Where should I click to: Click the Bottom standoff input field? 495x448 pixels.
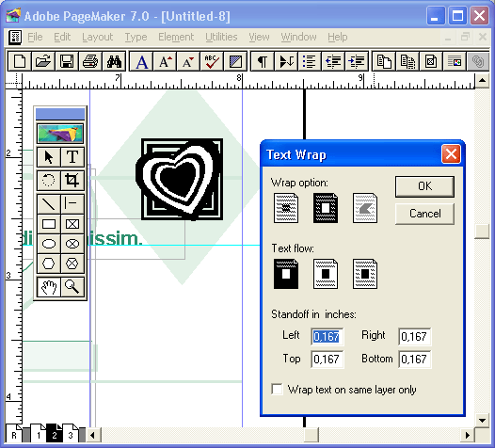(x=414, y=359)
